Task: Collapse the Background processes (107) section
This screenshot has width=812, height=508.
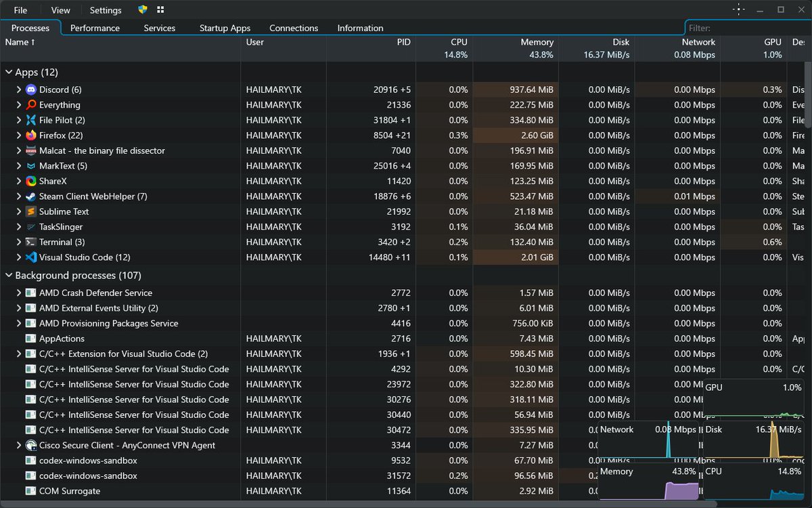Action: pos(9,276)
